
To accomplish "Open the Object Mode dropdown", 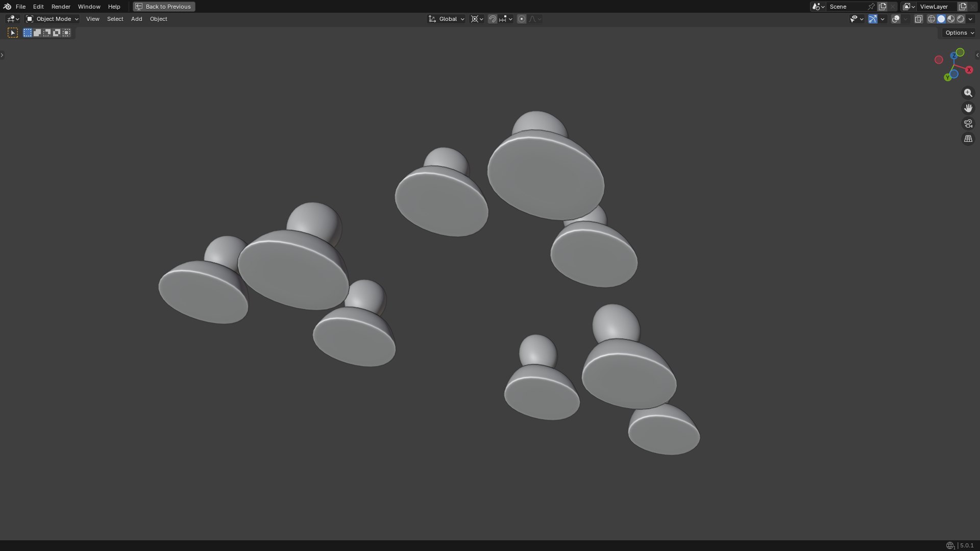I will (52, 19).
